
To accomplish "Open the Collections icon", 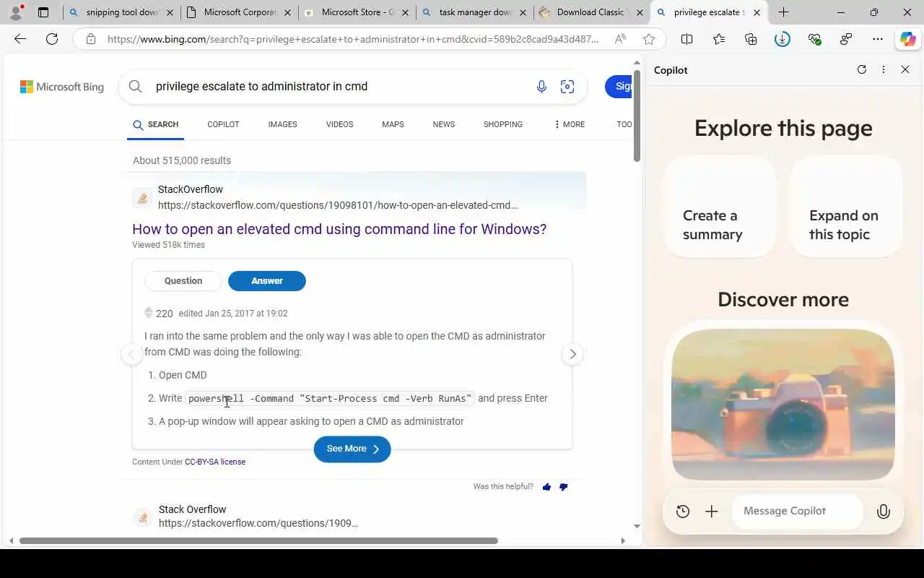I will tap(751, 39).
